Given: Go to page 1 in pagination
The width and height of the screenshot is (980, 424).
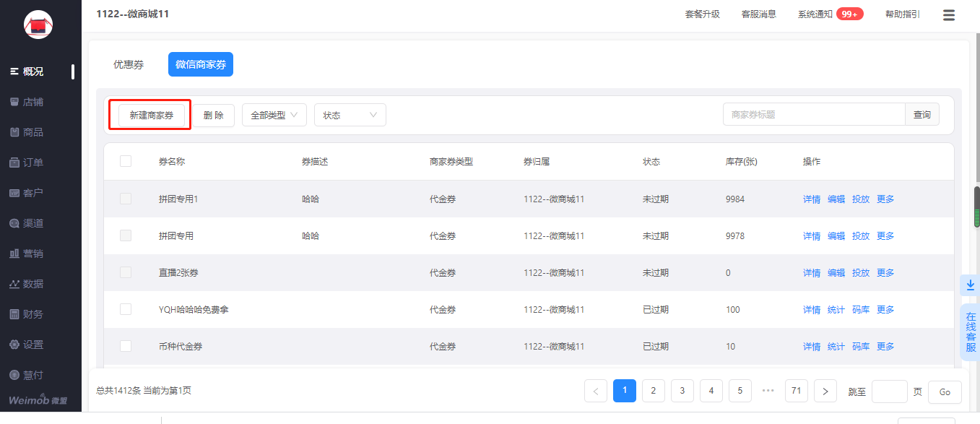Looking at the screenshot, I should point(625,391).
